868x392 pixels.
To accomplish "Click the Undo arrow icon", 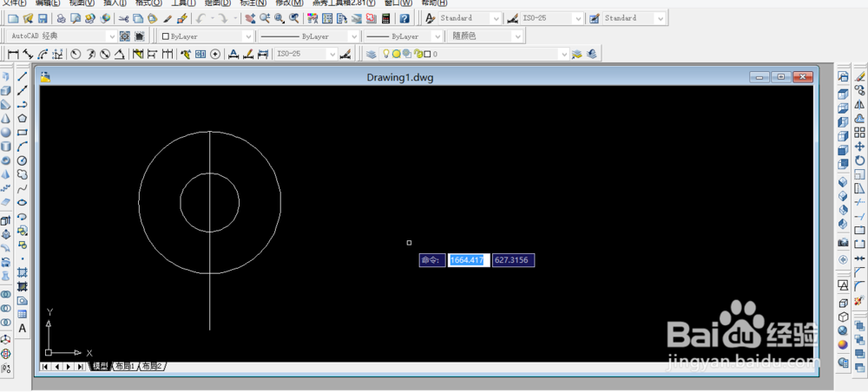I will (x=201, y=18).
